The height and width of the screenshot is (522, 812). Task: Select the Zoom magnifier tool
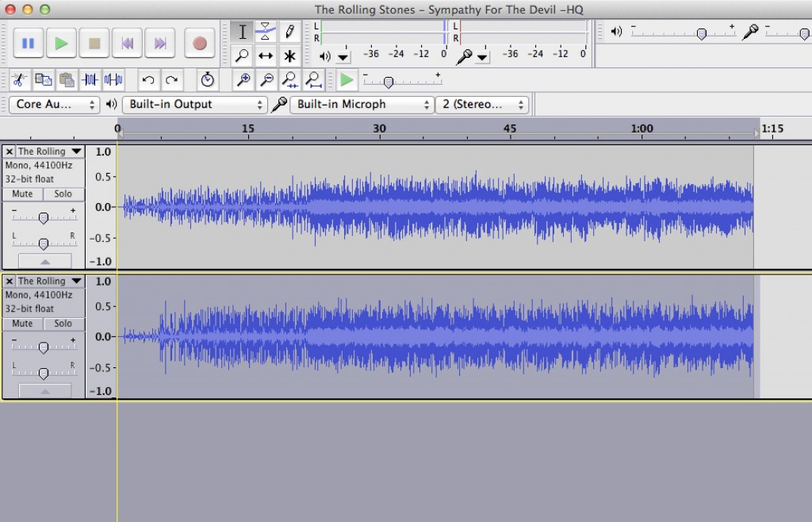[242, 56]
